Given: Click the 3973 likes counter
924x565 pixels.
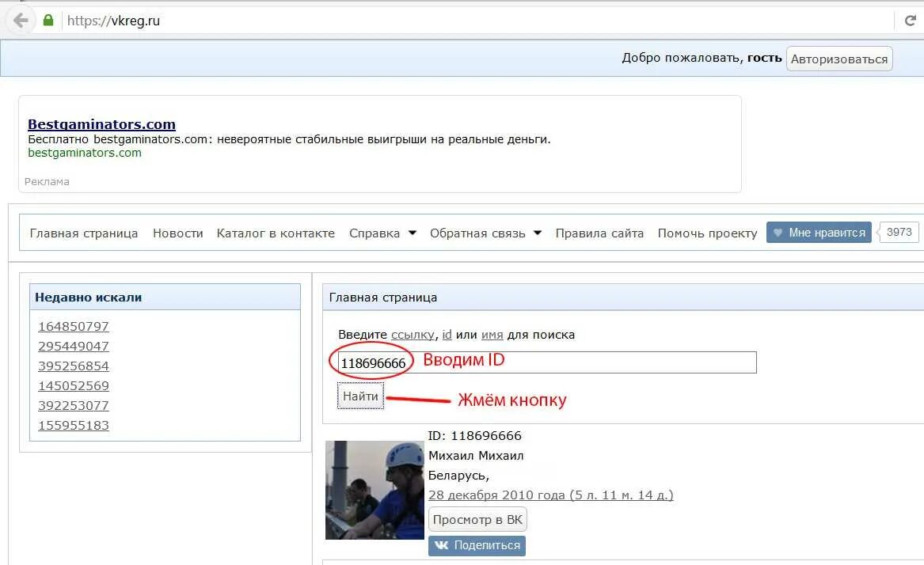Looking at the screenshot, I should [899, 232].
